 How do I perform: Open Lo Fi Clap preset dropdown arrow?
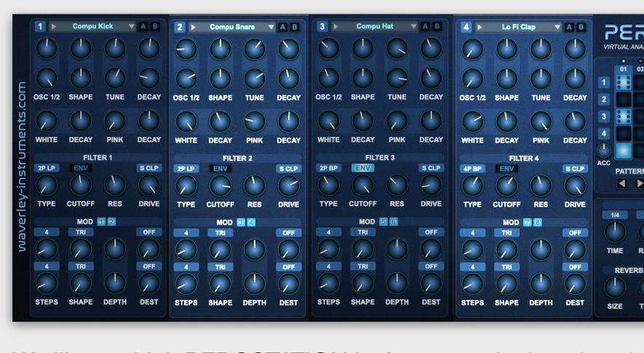click(x=557, y=27)
